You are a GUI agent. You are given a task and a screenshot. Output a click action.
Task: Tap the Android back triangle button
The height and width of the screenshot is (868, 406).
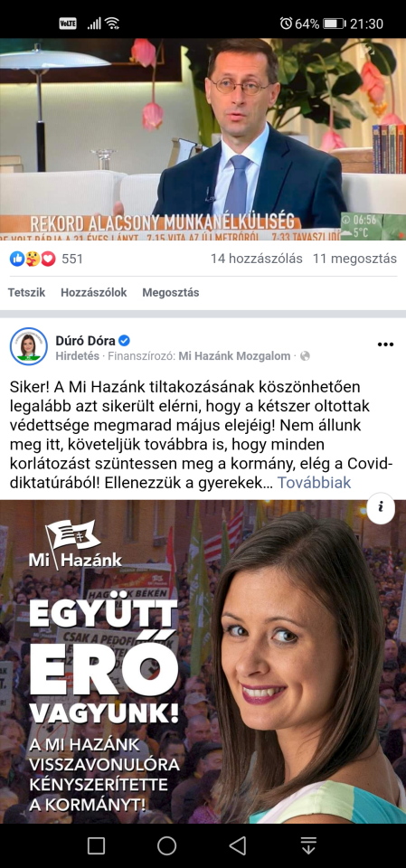click(238, 845)
